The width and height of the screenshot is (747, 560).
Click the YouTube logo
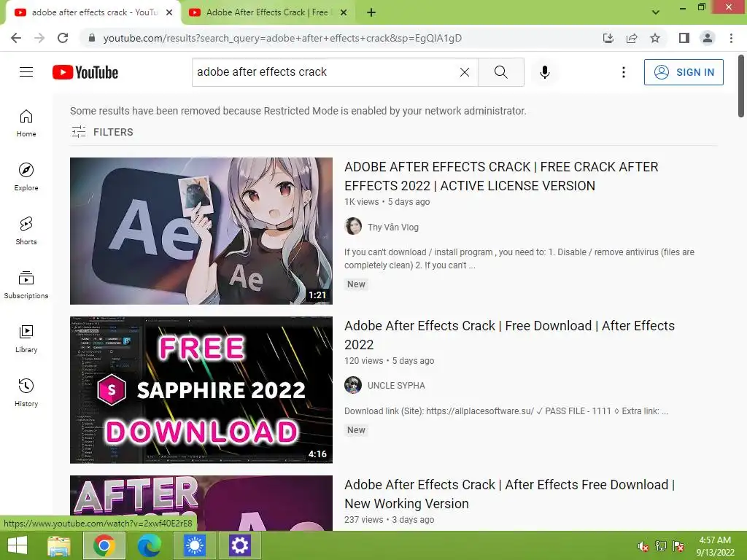(x=85, y=72)
